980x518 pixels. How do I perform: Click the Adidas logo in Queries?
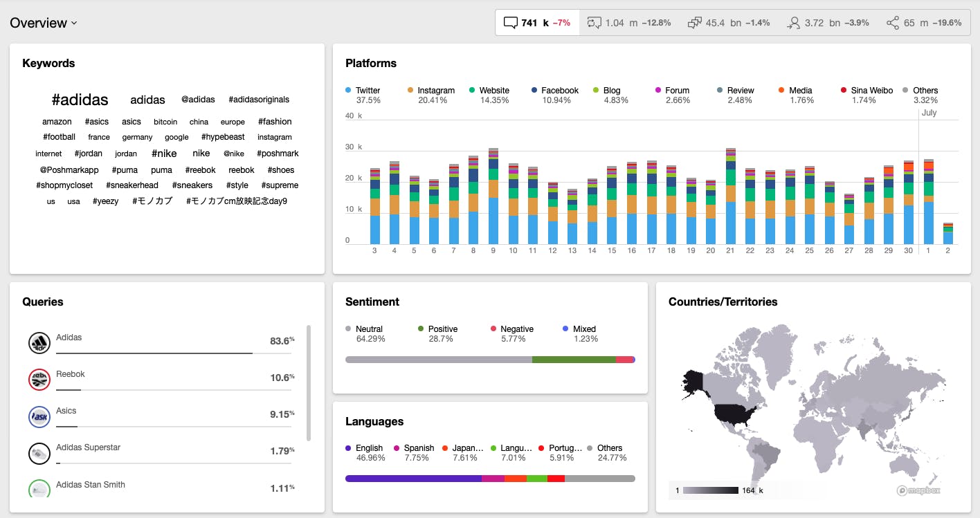tap(39, 342)
